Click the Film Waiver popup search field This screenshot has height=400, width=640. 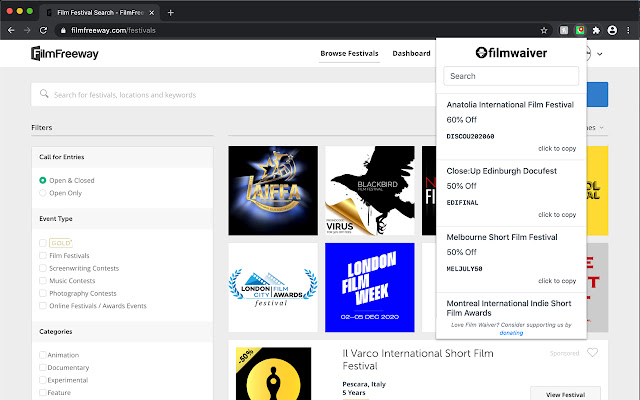click(x=511, y=76)
